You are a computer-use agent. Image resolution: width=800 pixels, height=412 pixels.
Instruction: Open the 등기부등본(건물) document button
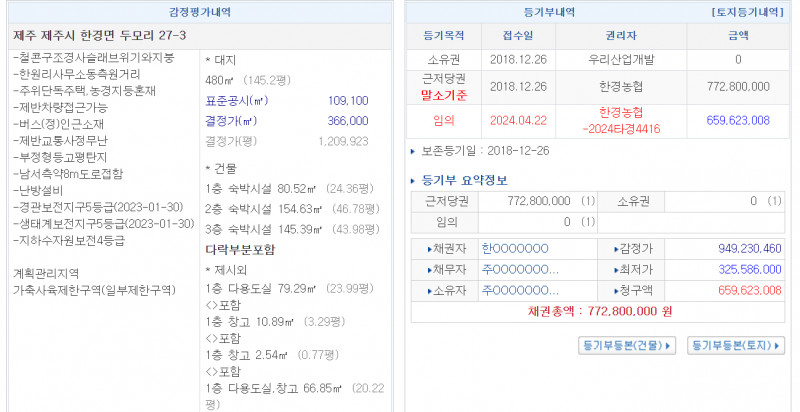pos(628,345)
